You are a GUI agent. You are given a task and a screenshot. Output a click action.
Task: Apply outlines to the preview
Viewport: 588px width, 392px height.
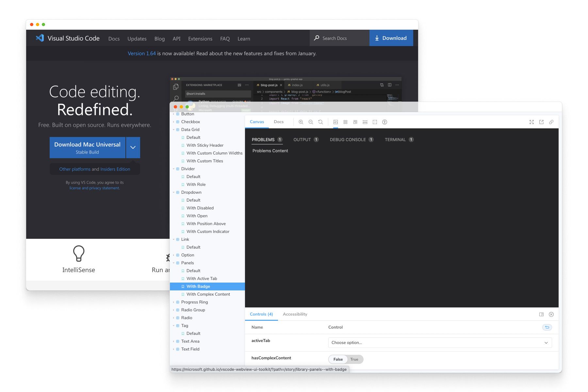(x=375, y=122)
